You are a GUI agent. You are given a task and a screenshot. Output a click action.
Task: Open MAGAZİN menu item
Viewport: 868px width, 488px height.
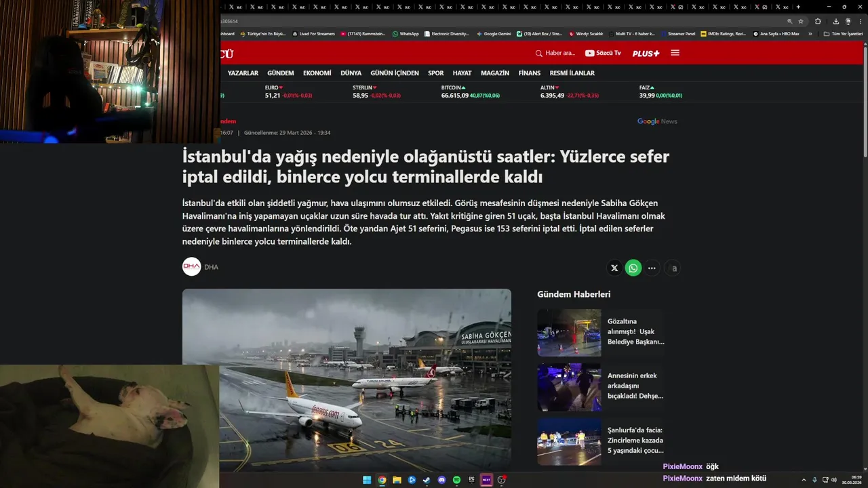(x=495, y=73)
